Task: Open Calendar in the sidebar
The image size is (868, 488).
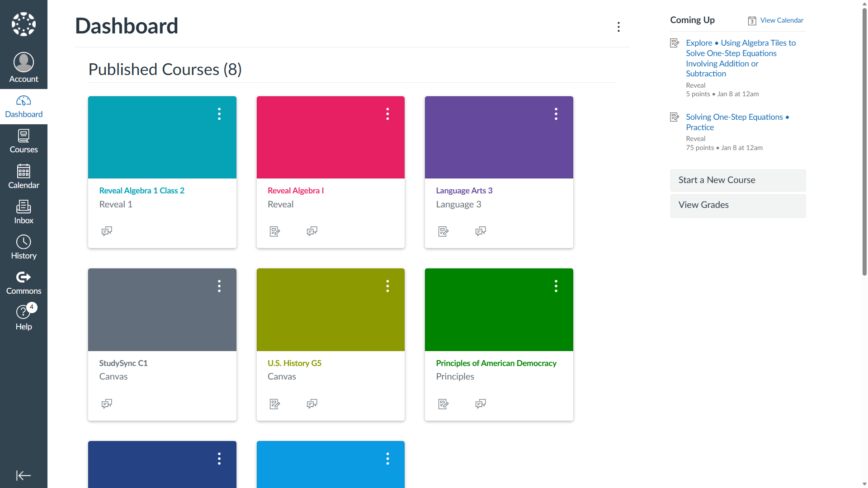Action: coord(24,177)
